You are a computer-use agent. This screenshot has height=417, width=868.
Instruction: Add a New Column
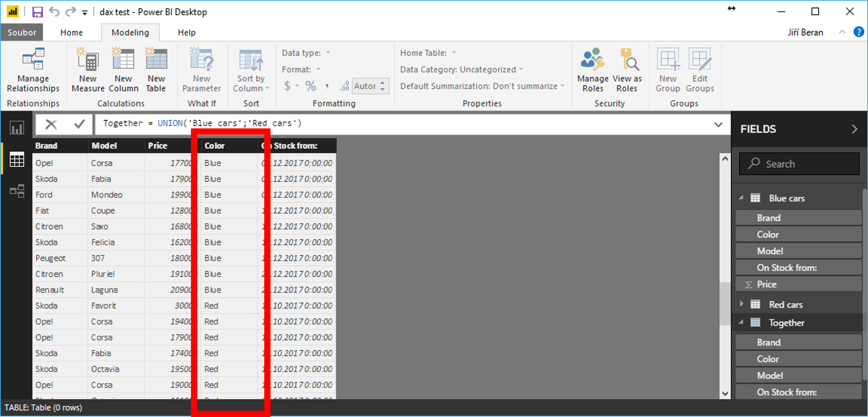123,70
